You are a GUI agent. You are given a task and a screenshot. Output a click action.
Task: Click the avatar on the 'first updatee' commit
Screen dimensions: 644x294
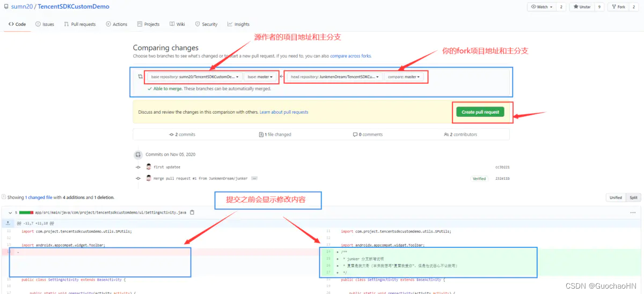click(x=149, y=167)
